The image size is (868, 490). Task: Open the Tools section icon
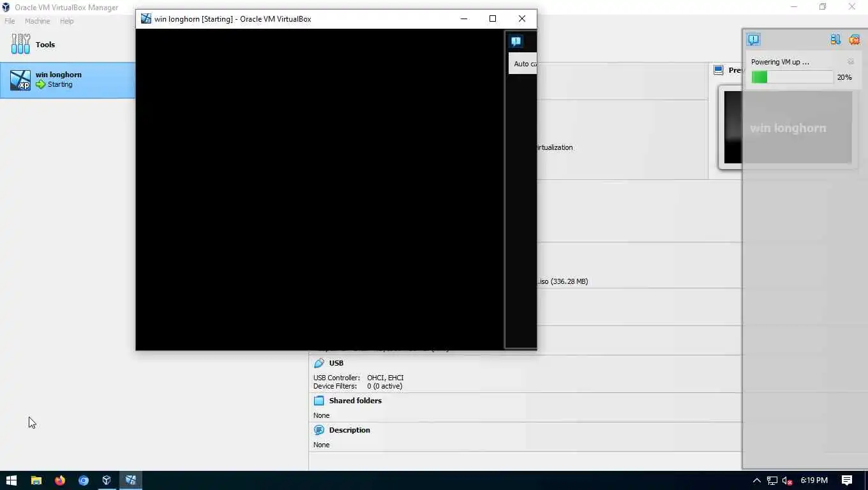coord(20,44)
